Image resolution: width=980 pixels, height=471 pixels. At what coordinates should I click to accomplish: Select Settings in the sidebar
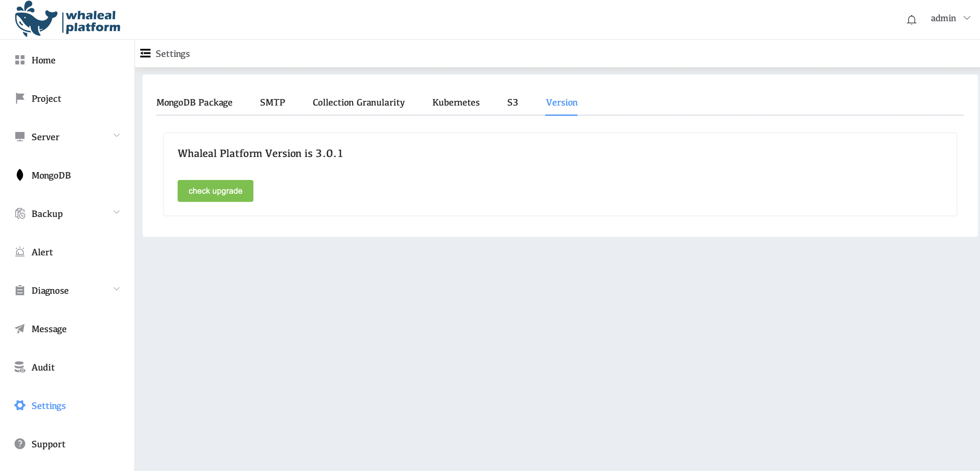48,406
